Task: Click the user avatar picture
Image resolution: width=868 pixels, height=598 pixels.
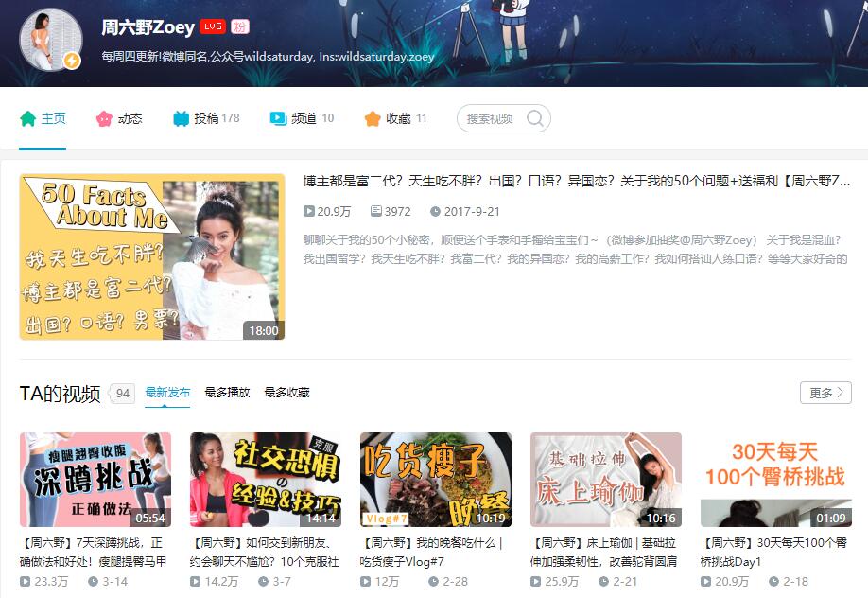Action: [x=50, y=39]
